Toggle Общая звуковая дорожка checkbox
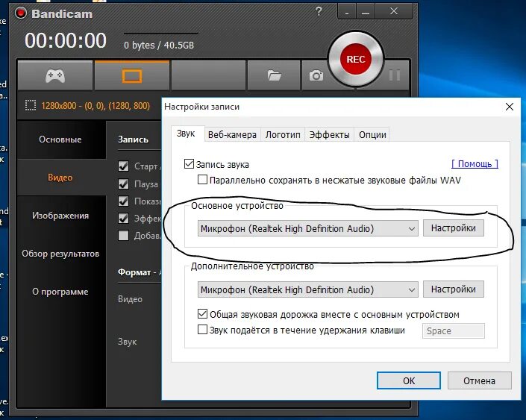 (202, 314)
